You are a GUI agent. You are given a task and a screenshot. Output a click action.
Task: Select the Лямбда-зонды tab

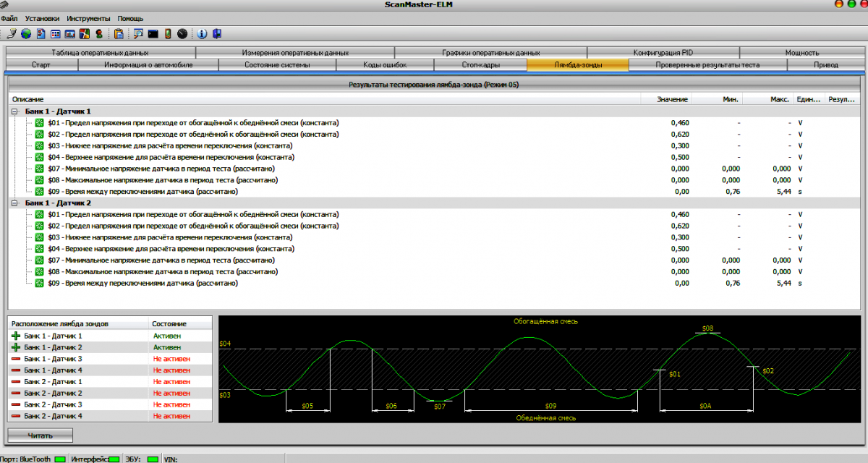pos(578,65)
